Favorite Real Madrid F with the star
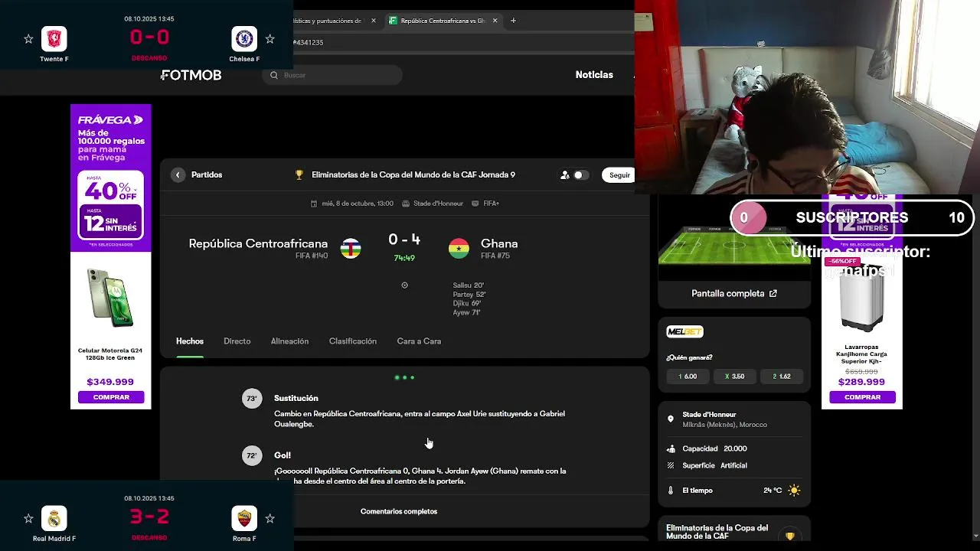 (x=28, y=518)
